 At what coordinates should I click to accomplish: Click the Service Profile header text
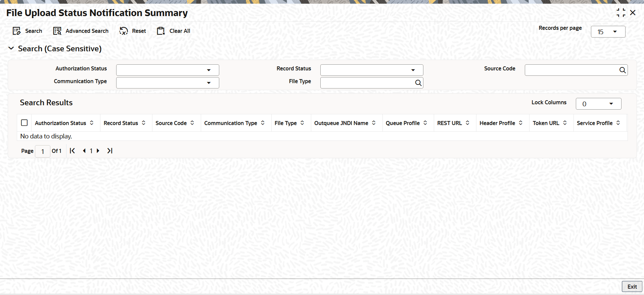click(595, 123)
